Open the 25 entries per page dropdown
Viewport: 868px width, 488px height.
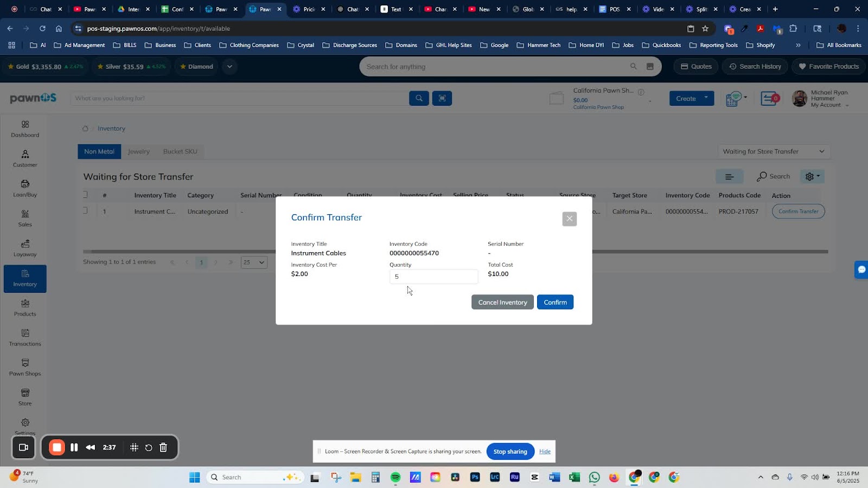coord(254,262)
